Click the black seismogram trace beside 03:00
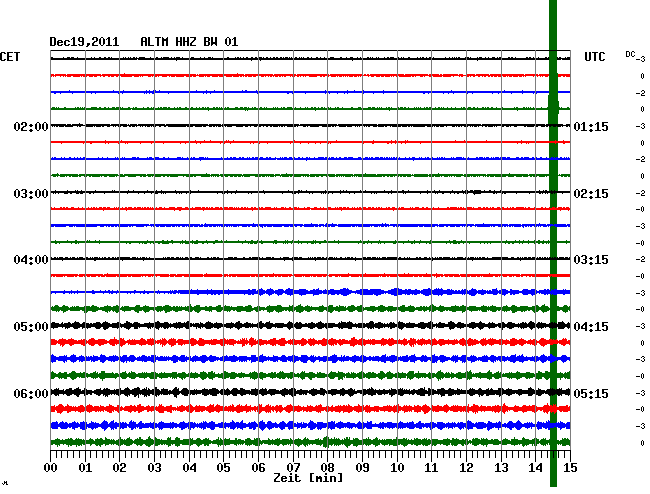Screen dimensions: 650x494 click(310, 192)
